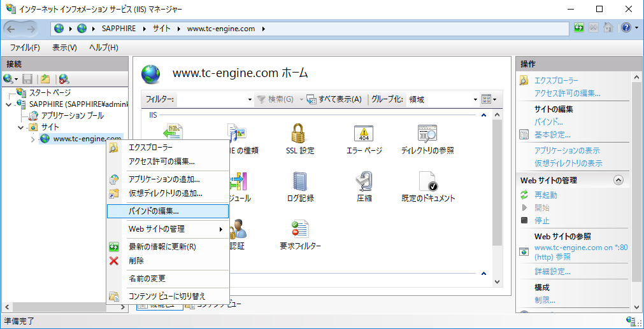Click the back navigation arrow
Screen dimensions: 644x329
click(11, 29)
